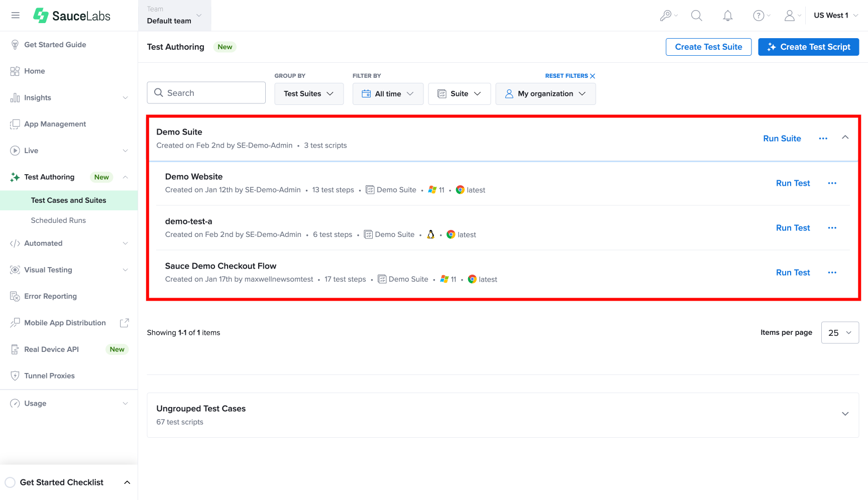Focus the Search input field

point(206,93)
